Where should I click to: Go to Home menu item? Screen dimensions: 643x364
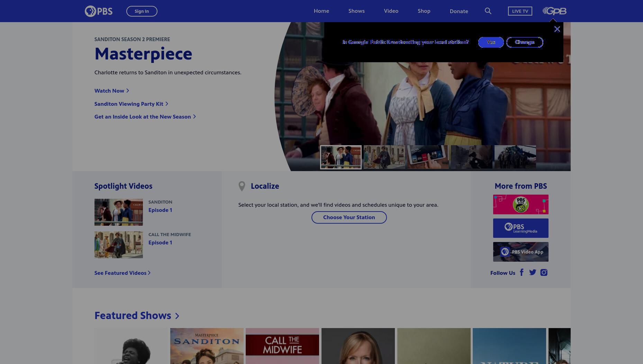pos(321,11)
